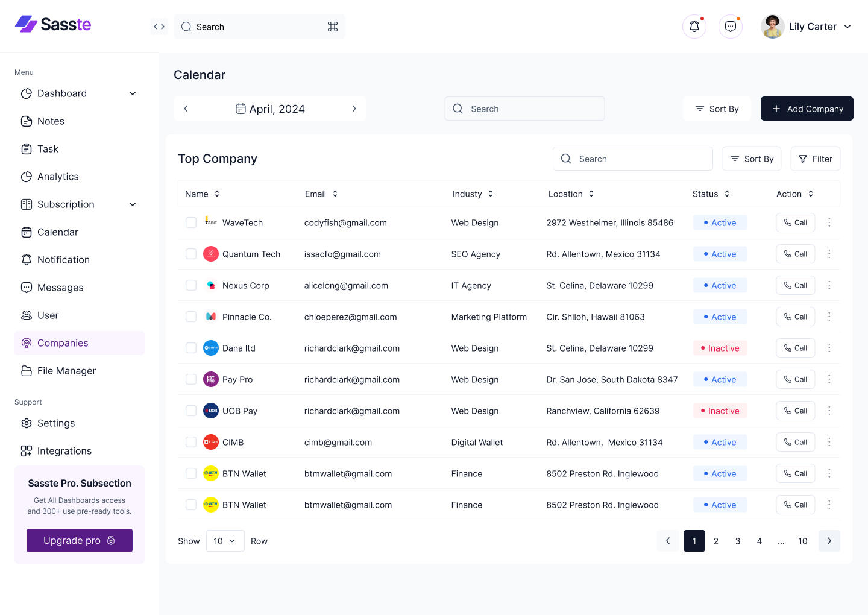Check the checkbox for Nexus Corp row
The width and height of the screenshot is (868, 615).
(x=191, y=285)
